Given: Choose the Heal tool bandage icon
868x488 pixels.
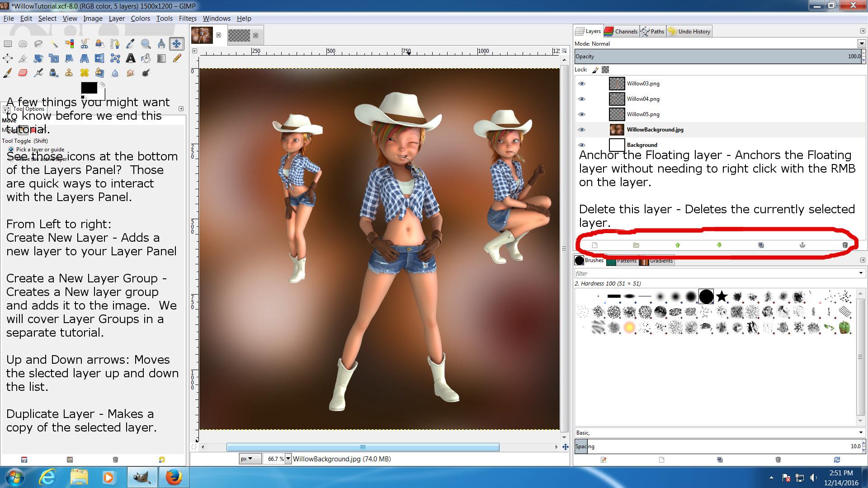Looking at the screenshot, I should coord(85,73).
